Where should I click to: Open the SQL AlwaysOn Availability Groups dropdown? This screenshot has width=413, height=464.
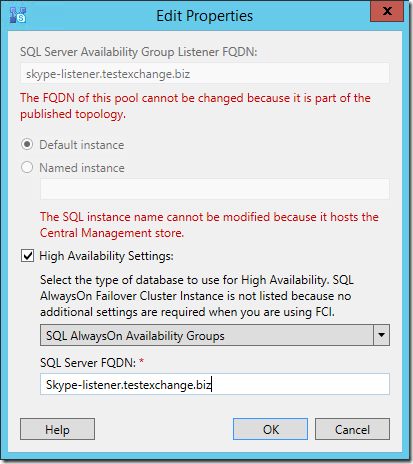(215, 335)
